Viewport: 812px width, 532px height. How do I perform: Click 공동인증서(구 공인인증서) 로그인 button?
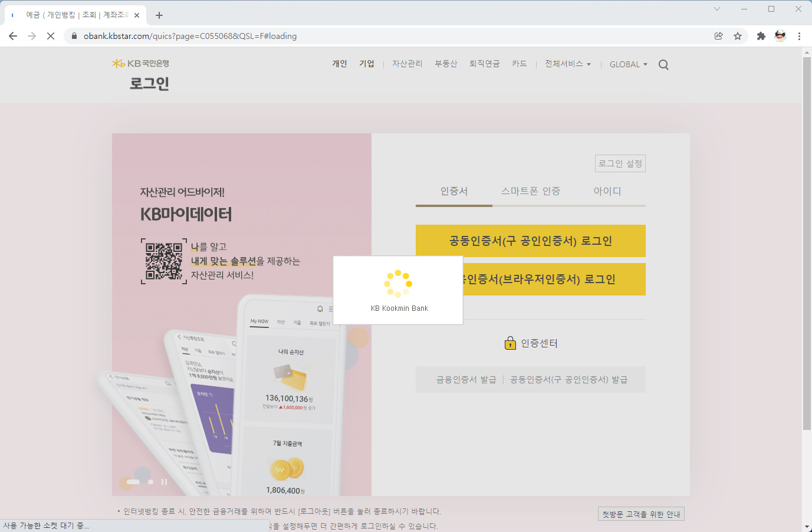[x=531, y=241]
